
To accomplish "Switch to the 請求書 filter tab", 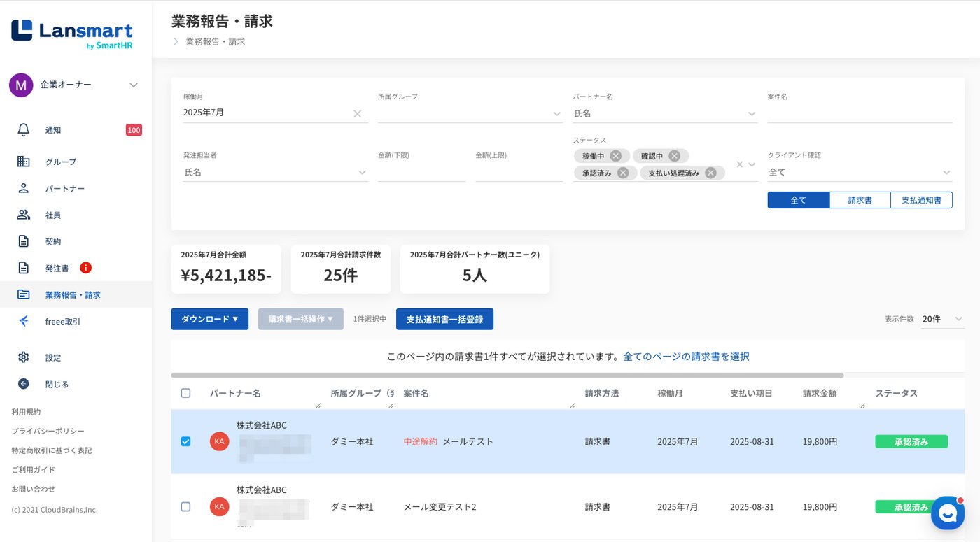I will click(860, 200).
